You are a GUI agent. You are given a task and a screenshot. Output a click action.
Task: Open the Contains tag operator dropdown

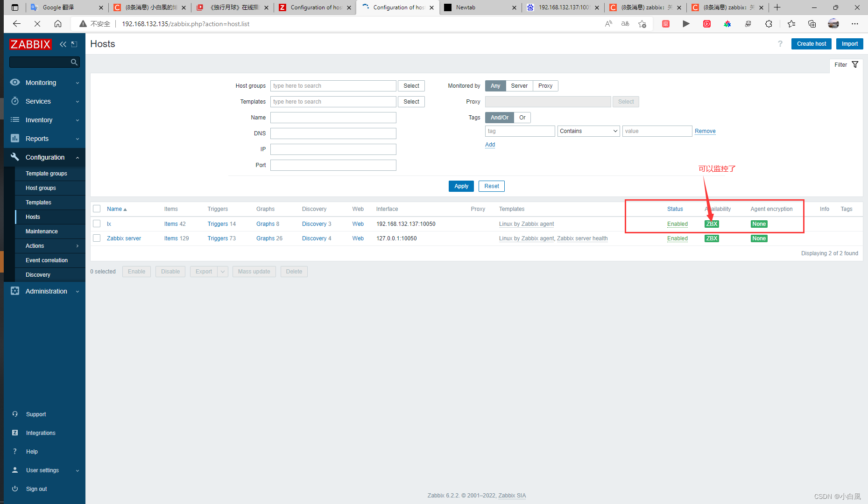(x=588, y=131)
